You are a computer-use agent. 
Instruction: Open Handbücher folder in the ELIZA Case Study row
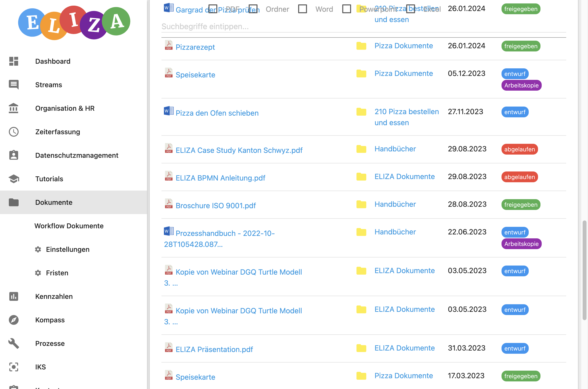click(x=395, y=149)
